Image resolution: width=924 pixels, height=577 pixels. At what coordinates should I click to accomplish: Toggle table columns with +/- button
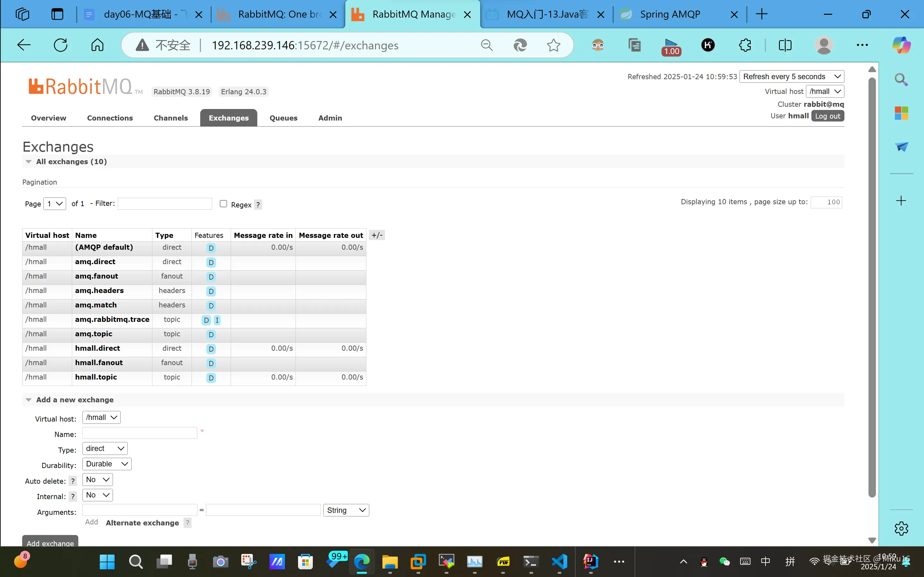coord(377,235)
